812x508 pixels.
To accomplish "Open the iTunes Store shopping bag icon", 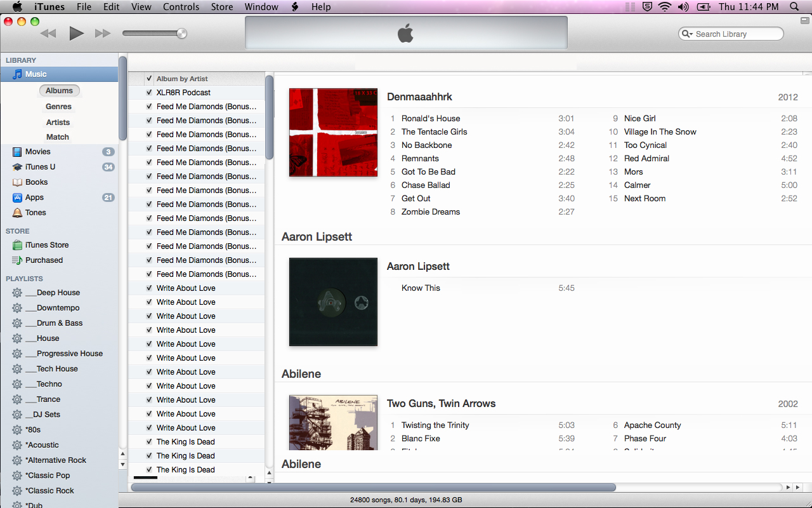I will pyautogui.click(x=17, y=245).
